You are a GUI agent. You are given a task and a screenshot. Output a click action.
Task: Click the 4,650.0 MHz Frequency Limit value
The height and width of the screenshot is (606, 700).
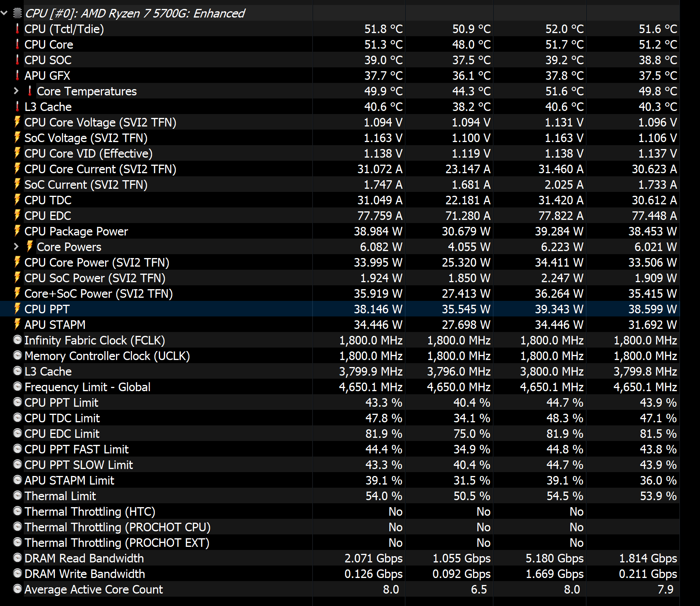pos(459,387)
